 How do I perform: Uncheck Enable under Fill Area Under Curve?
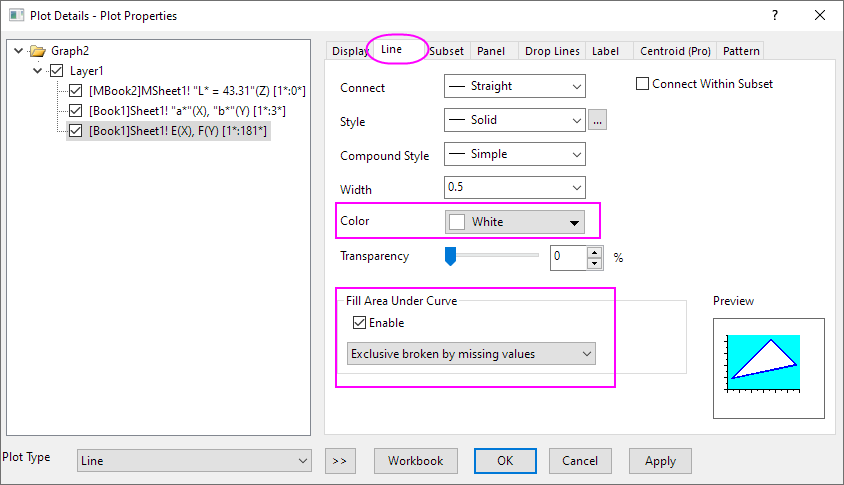pos(359,323)
